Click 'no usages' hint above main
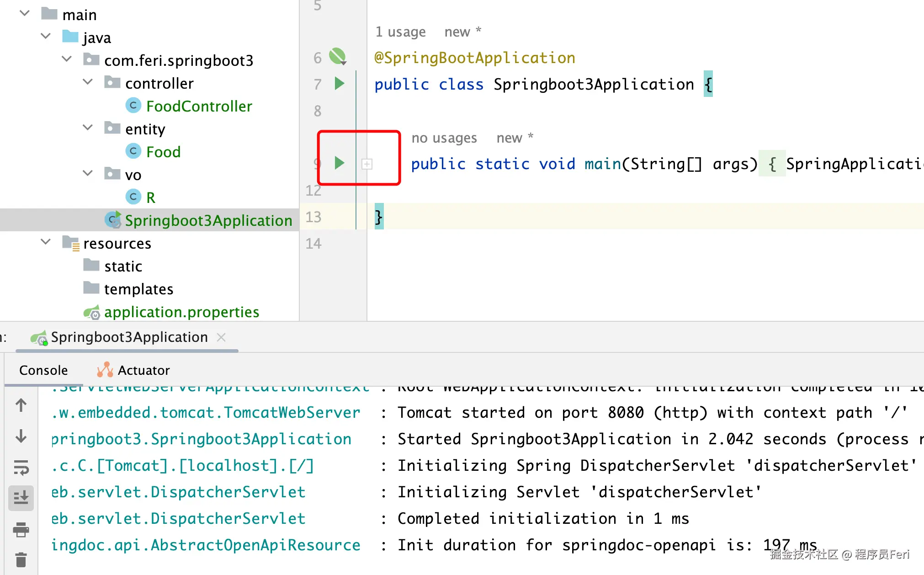Image resolution: width=924 pixels, height=575 pixels. 444,138
